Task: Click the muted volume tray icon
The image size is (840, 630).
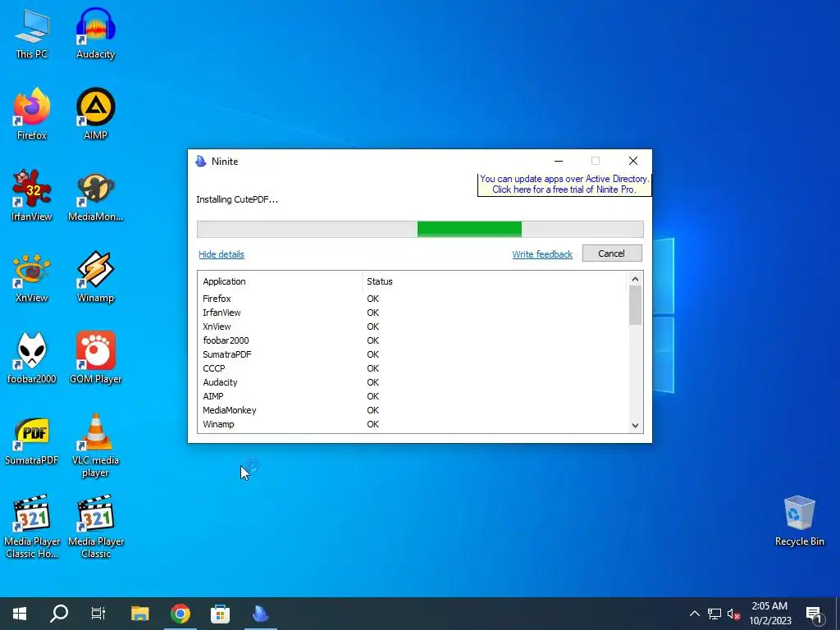Action: point(734,614)
